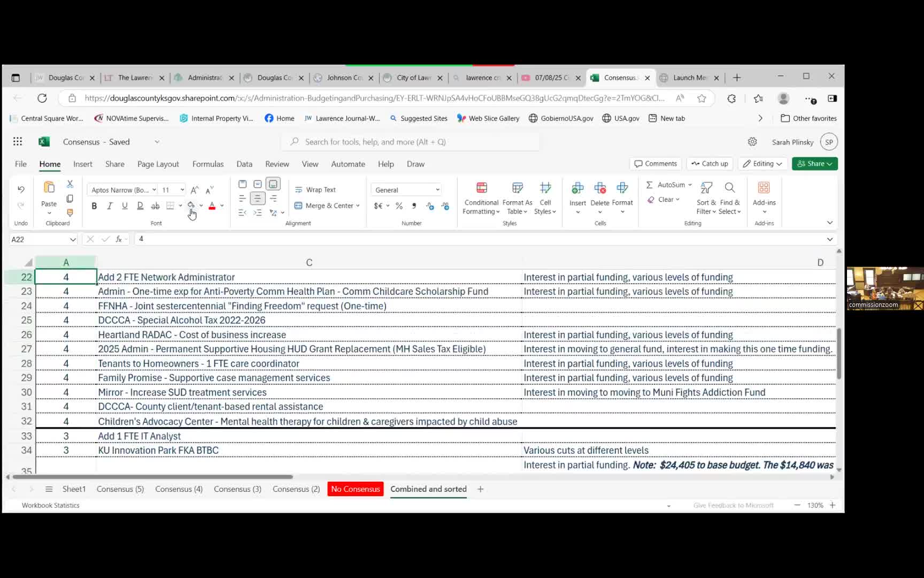Open the No Consensus sheet tab
Screen dimensions: 924x578
click(355, 489)
